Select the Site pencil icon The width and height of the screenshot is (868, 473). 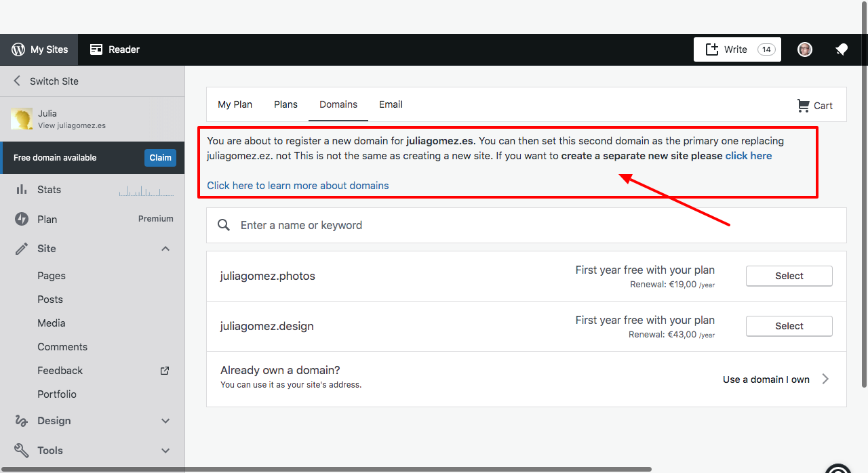(22, 249)
